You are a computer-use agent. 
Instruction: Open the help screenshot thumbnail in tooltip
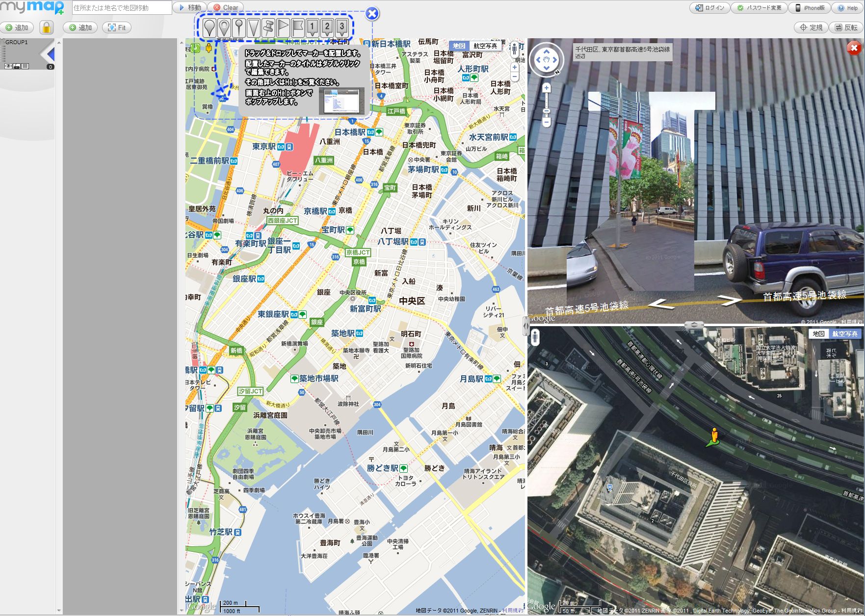(x=341, y=100)
